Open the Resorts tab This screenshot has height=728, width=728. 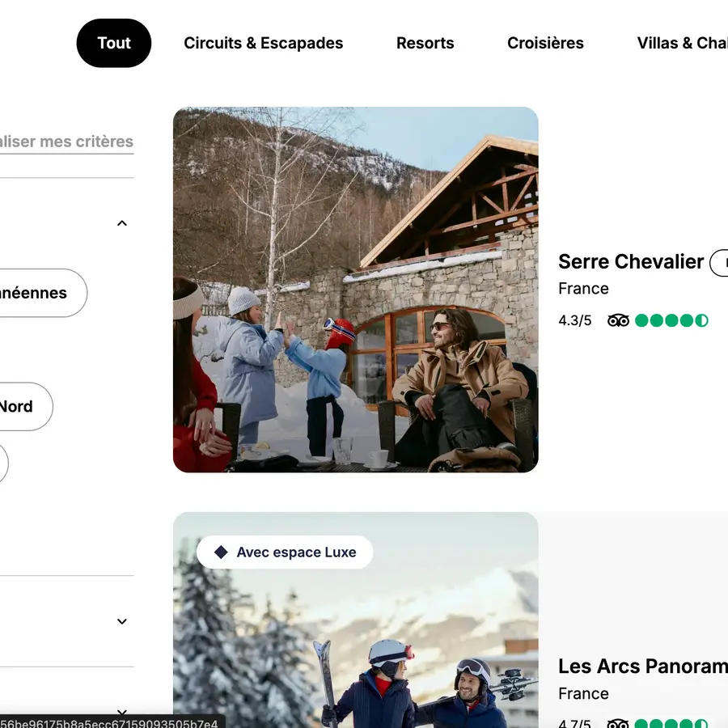point(425,44)
